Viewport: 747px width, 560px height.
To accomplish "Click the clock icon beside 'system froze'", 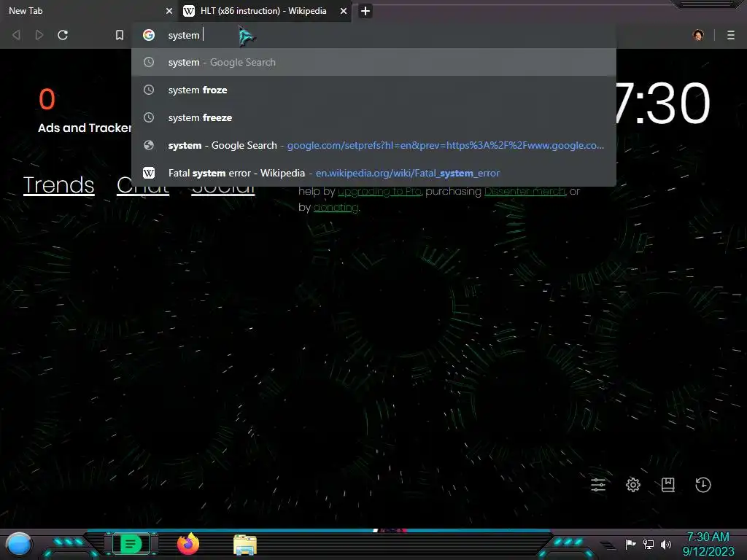I will [149, 90].
